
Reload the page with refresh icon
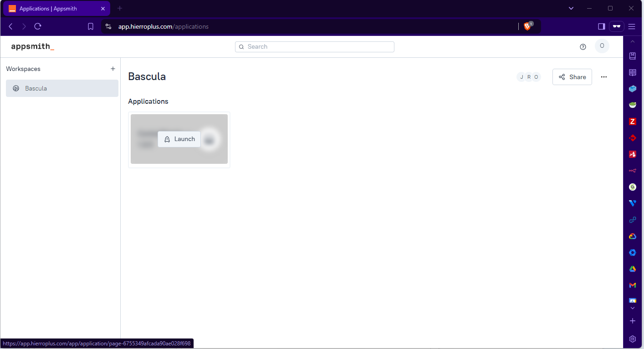pyautogui.click(x=38, y=26)
